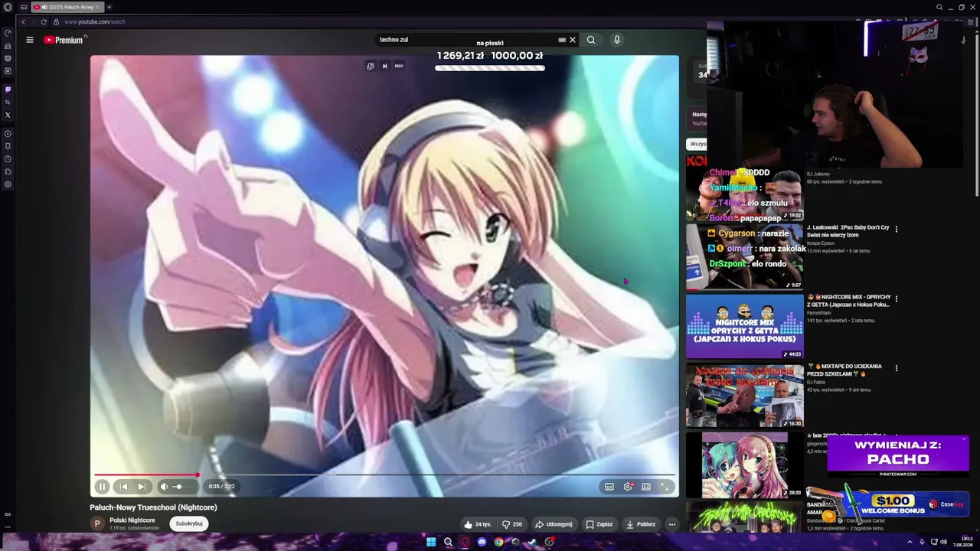The height and width of the screenshot is (551, 980).
Task: Enter fullscreen video mode
Action: 665,487
